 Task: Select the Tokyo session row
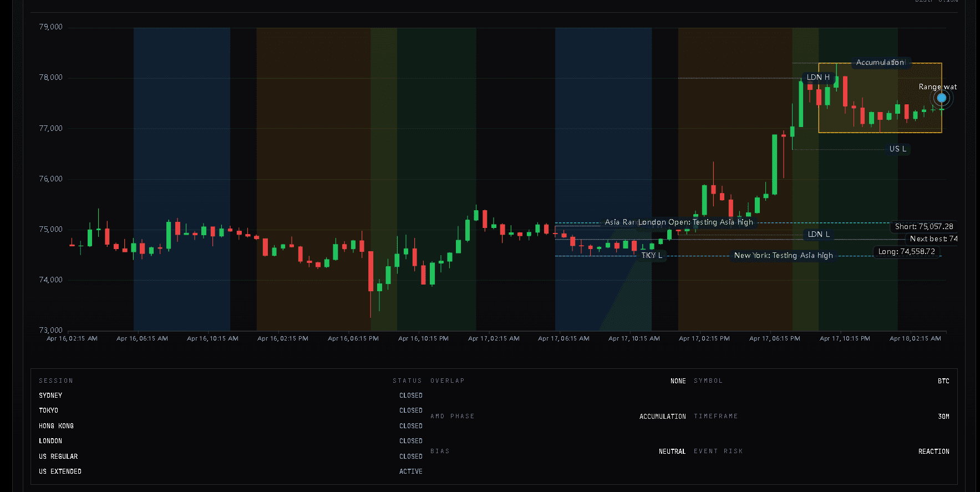pyautogui.click(x=49, y=411)
